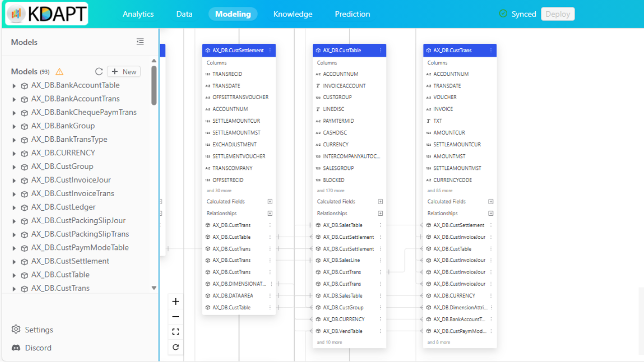644x362 pixels.
Task: Show 'and 30 more' columns in CustSettlement
Action: point(219,191)
